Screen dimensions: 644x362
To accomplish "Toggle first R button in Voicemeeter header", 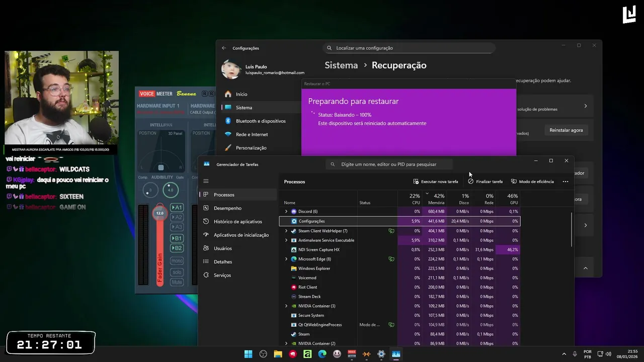I will tap(204, 94).
